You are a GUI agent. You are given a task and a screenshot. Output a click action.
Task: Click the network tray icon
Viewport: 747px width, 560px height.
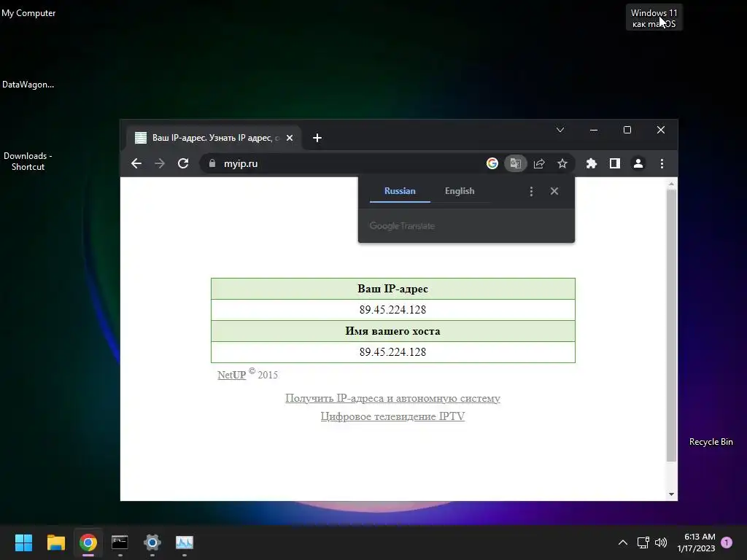(x=643, y=542)
